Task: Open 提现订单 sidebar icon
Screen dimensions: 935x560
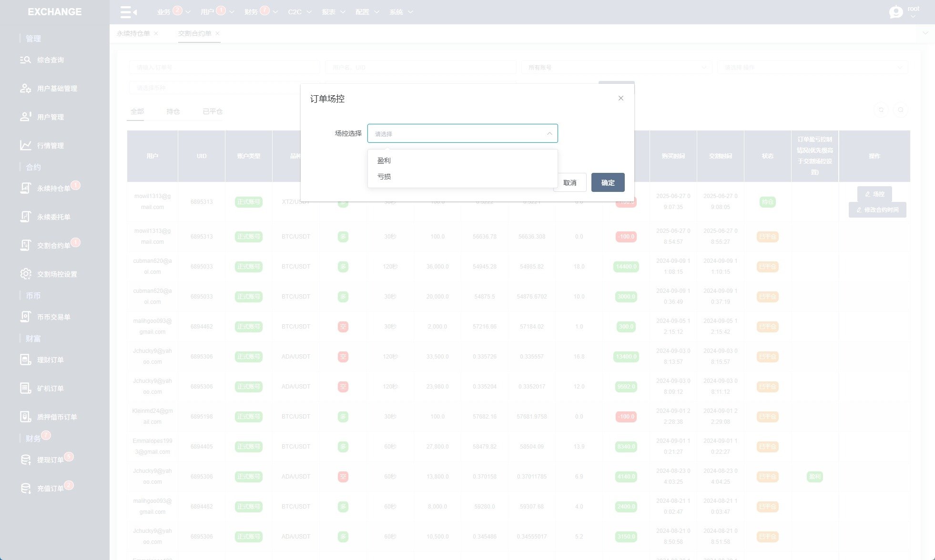Action: coord(25,460)
